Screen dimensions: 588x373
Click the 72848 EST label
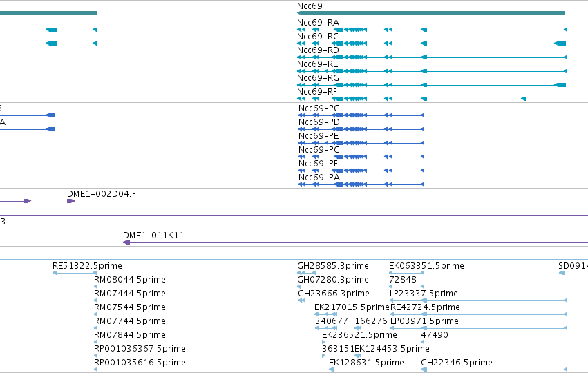[x=403, y=280]
